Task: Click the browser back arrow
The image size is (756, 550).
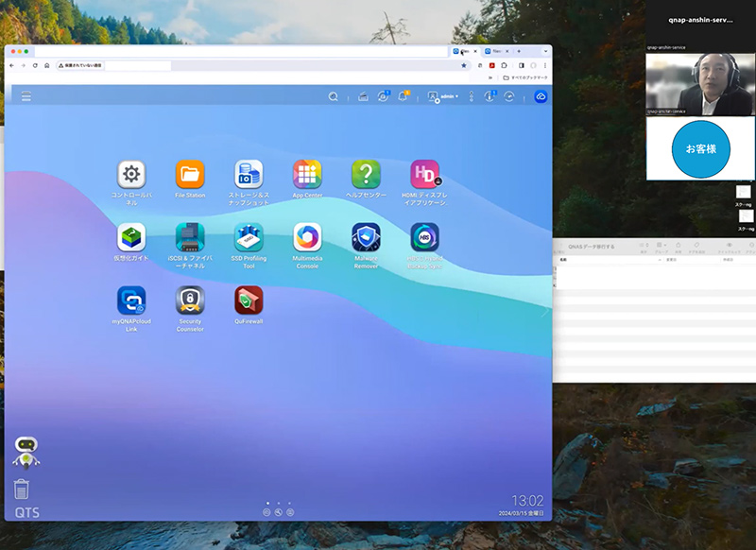Action: (12, 65)
